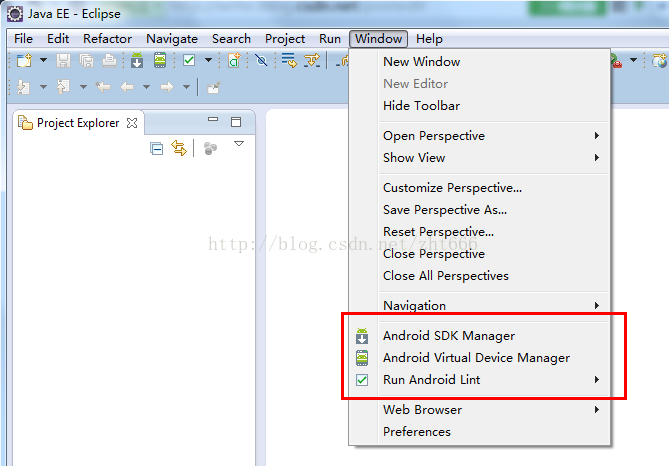This screenshot has width=669, height=466.
Task: Click the New wizard icon in the toolbar
Action: 24,61
